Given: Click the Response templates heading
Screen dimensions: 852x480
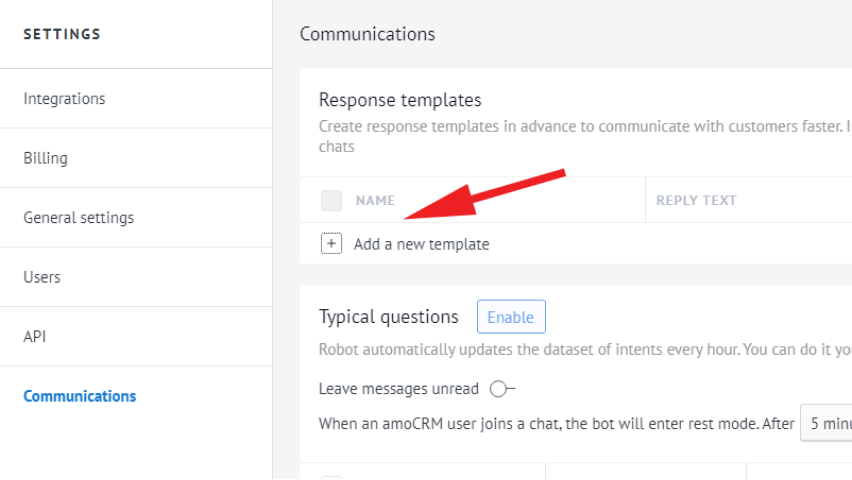Looking at the screenshot, I should click(400, 100).
